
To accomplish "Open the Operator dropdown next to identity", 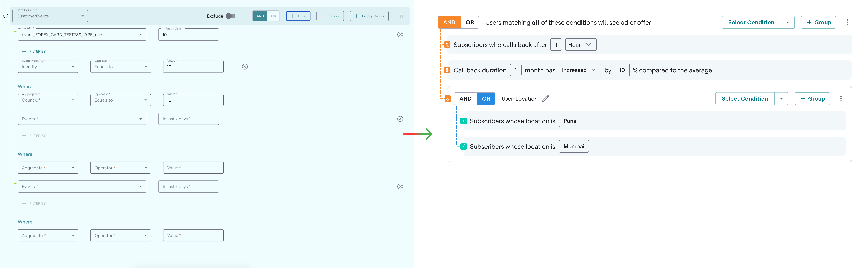I will click(121, 67).
